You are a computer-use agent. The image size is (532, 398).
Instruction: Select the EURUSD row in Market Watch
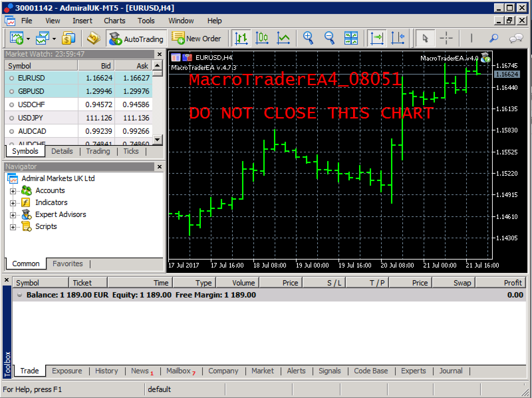(78, 78)
